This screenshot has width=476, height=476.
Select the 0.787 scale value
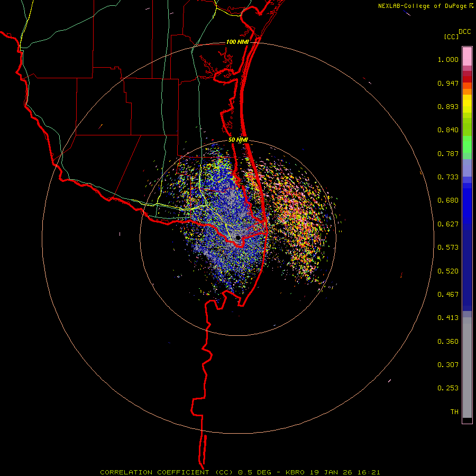tap(448, 153)
